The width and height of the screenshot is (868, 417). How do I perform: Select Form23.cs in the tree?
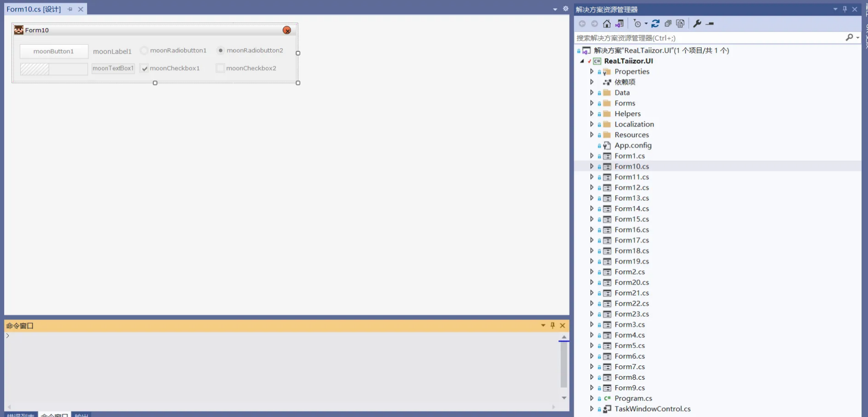click(x=632, y=314)
